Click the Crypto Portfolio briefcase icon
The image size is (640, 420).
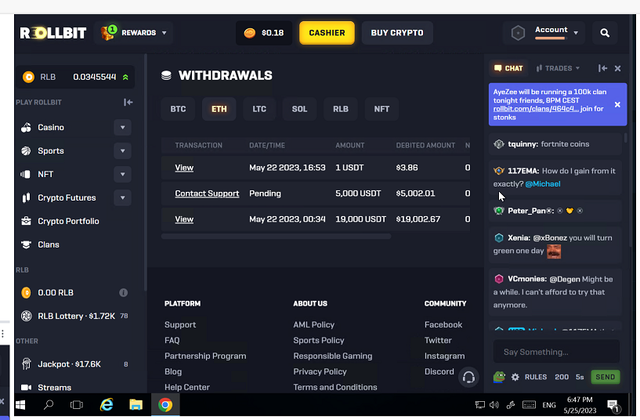click(26, 221)
